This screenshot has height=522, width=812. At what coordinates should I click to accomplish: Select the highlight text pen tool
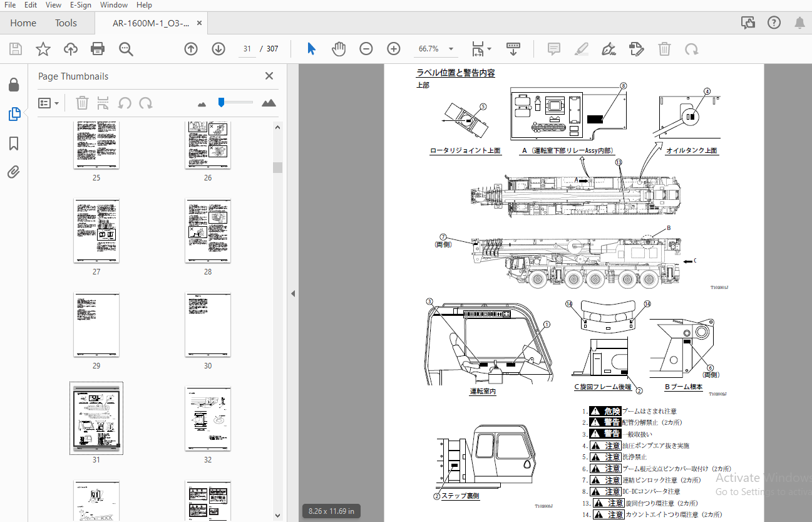pyautogui.click(x=582, y=49)
